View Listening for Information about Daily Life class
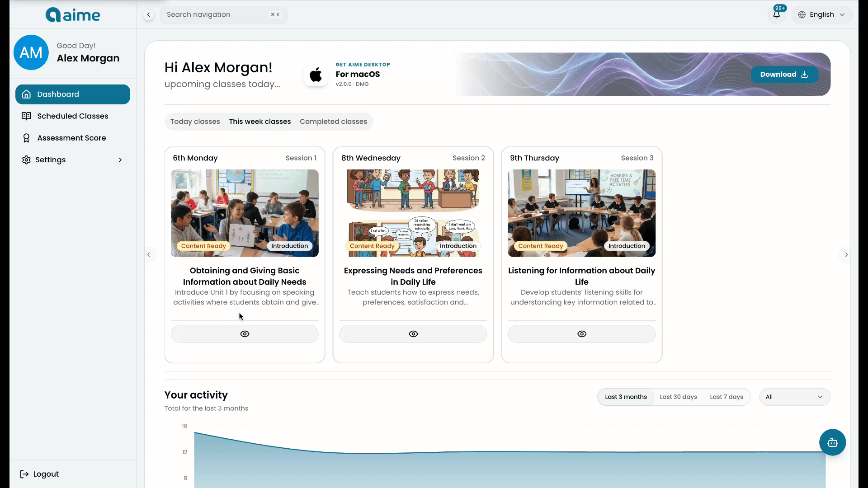868x488 pixels. 582,334
